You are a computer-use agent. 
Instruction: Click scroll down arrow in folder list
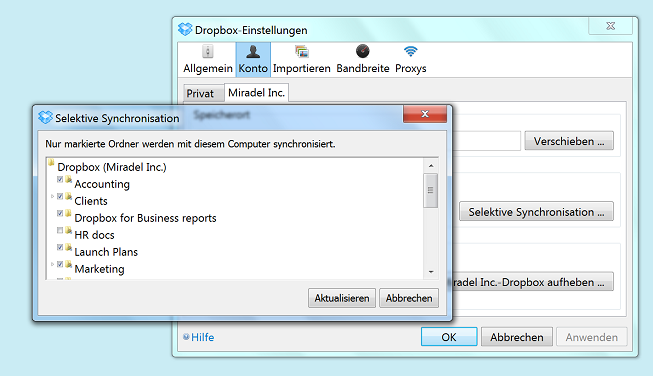(x=431, y=272)
